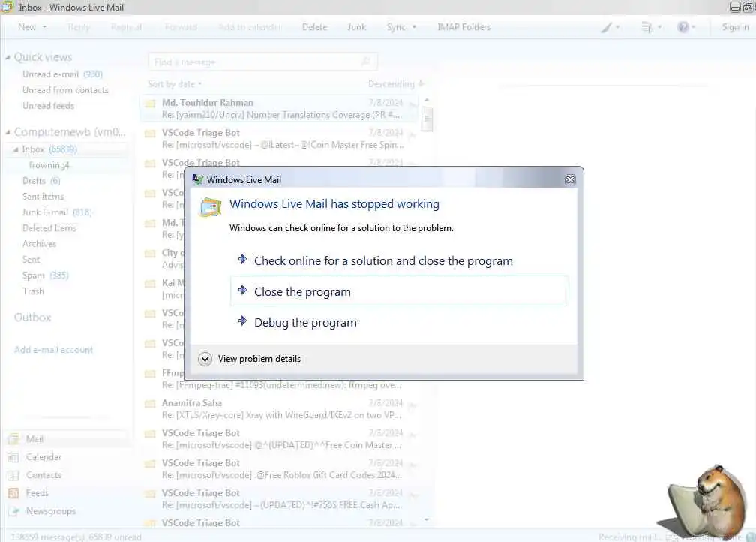Expand View problem details chevron
This screenshot has height=542, width=756.
205,359
